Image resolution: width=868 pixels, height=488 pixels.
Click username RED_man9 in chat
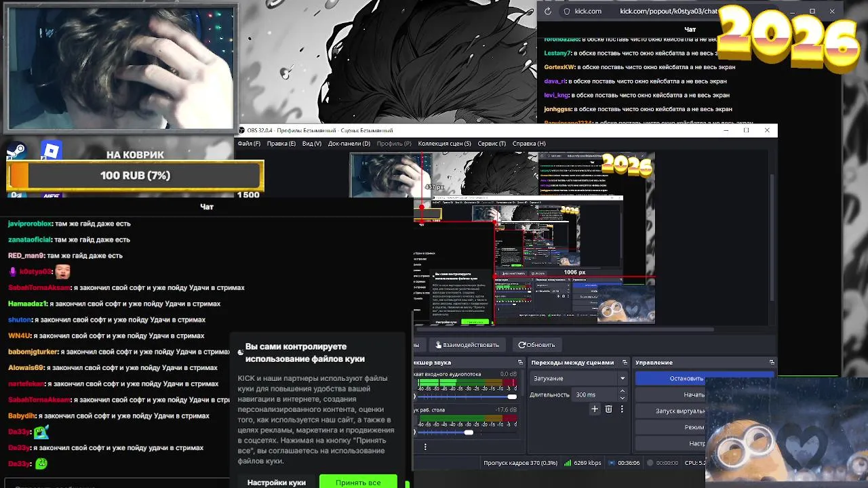(26, 256)
